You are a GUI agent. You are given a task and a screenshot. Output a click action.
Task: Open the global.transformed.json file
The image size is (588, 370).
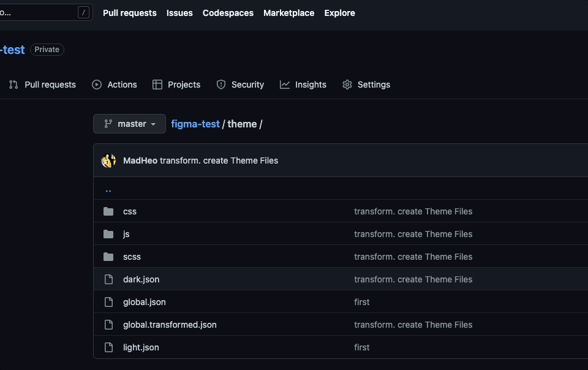(170, 325)
